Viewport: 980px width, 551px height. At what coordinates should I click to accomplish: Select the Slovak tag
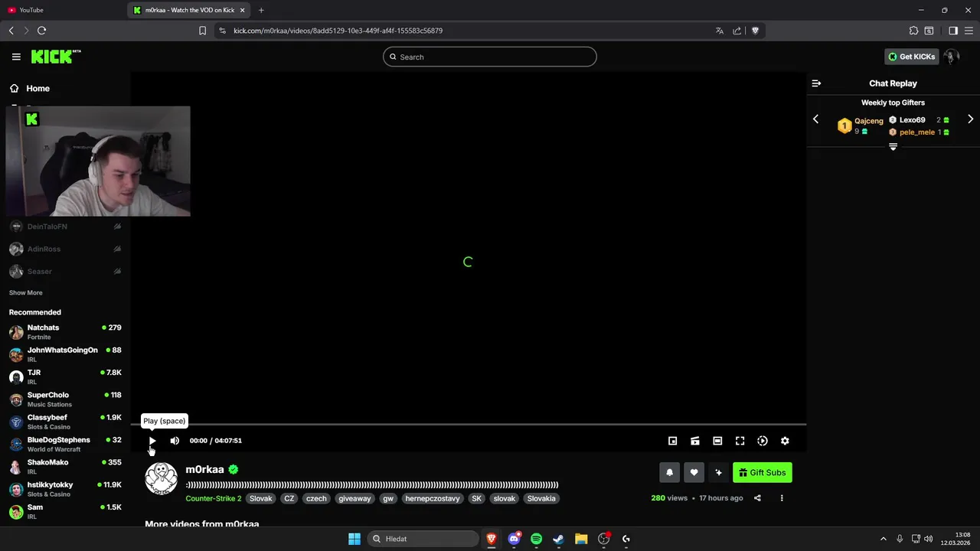[x=260, y=498]
